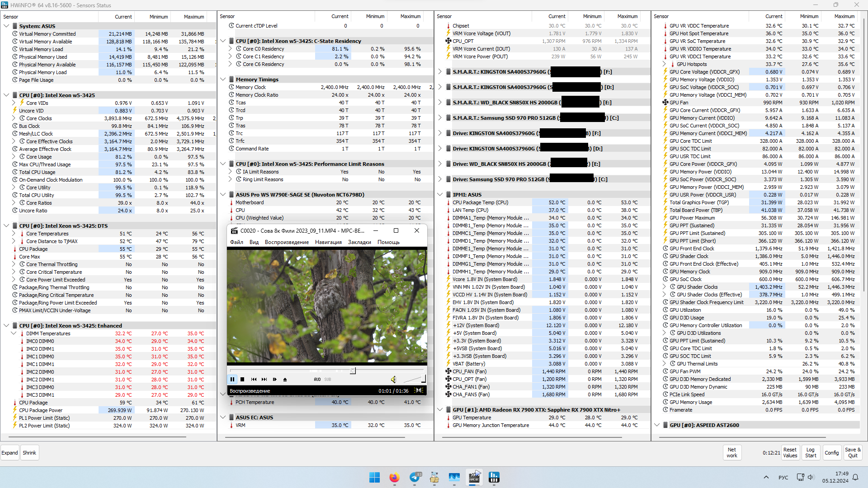Expand the Core Clocks tree row
This screenshot has width=868, height=488.
(x=14, y=118)
